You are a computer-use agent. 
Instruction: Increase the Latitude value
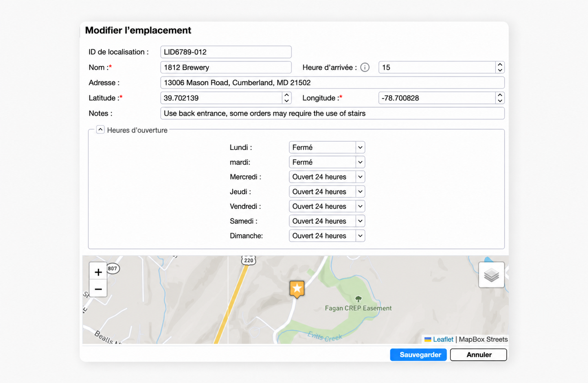point(286,95)
